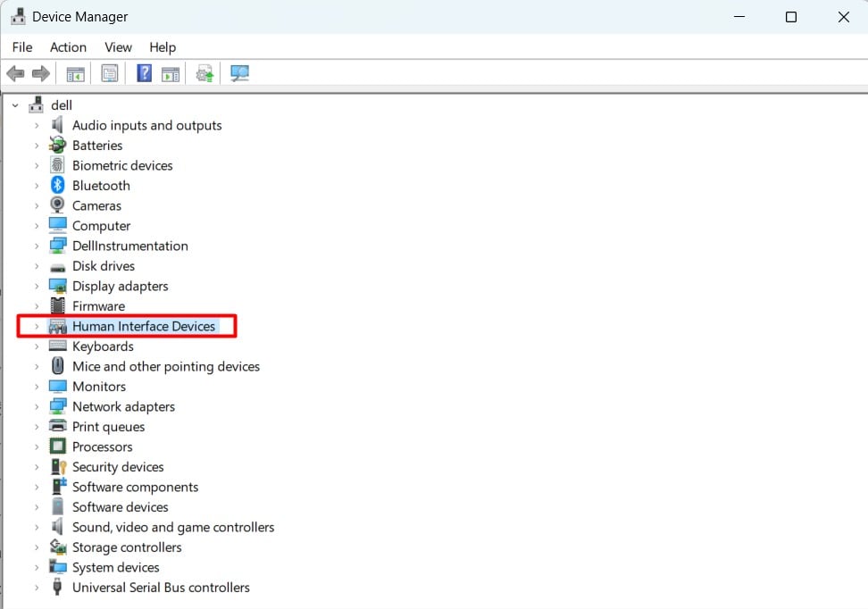
Task: Click the Bluetooth logo icon
Action: (57, 185)
